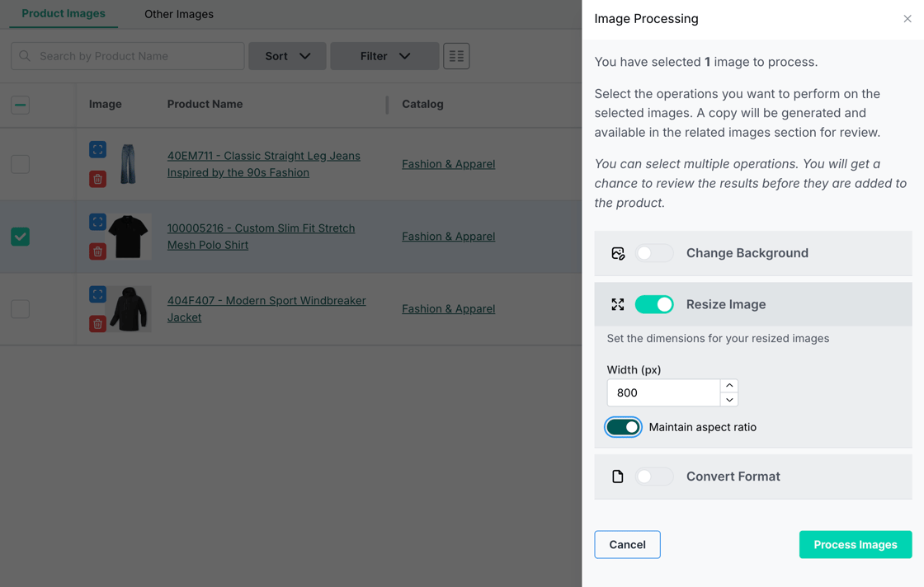Click the blue expand icon on the polo shirt row
This screenshot has width=924, height=587.
click(x=97, y=222)
